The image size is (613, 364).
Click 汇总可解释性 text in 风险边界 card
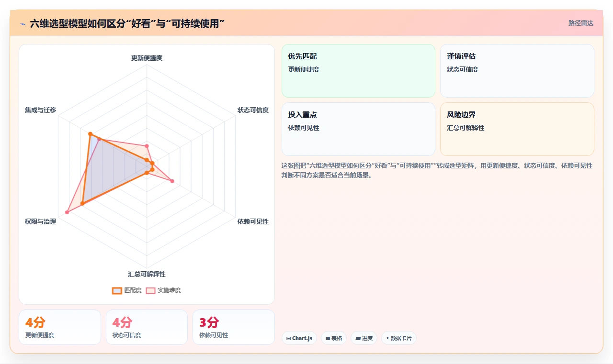pos(465,128)
